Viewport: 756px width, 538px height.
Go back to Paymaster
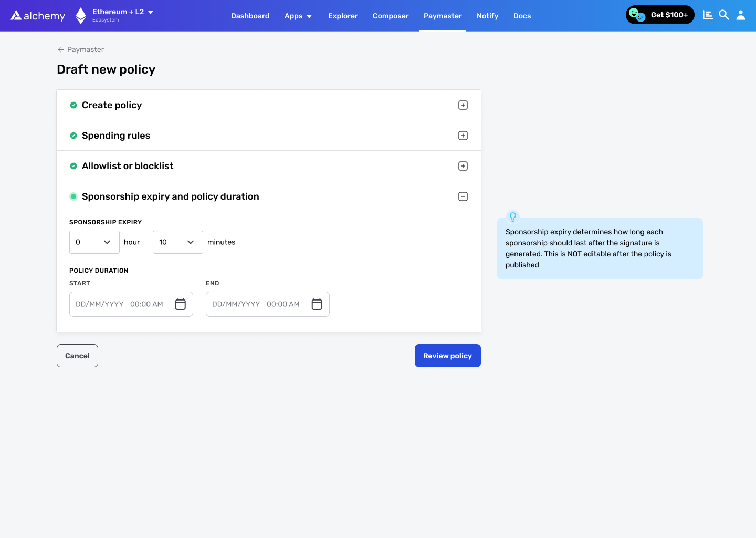tap(80, 49)
